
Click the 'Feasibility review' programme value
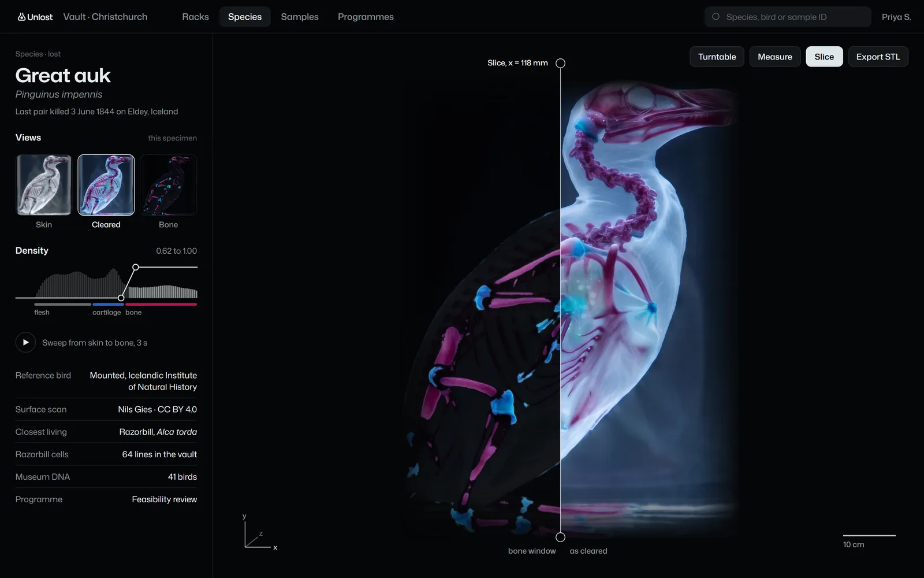[165, 499]
